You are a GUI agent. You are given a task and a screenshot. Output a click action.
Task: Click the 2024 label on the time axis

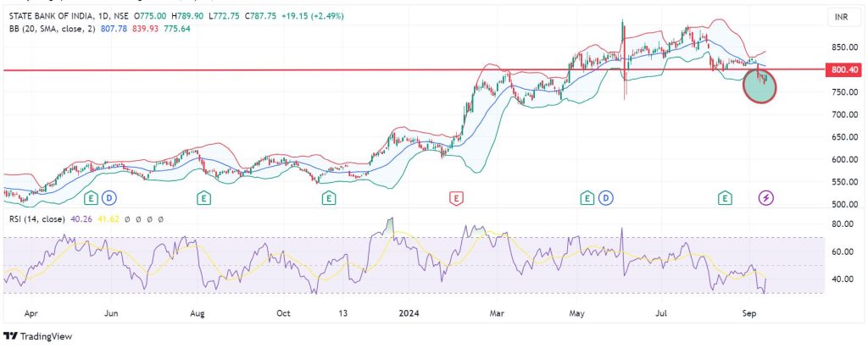click(409, 313)
